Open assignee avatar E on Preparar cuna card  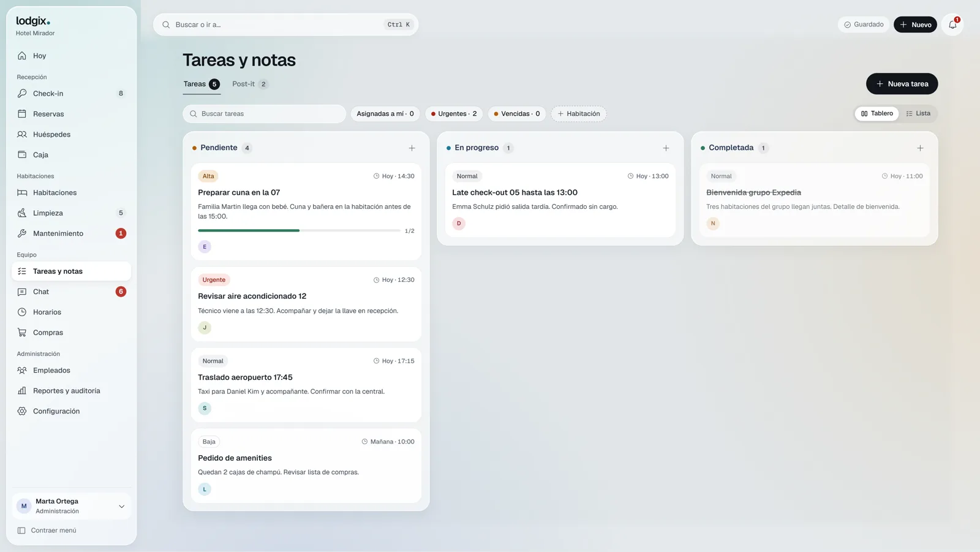[x=205, y=246]
